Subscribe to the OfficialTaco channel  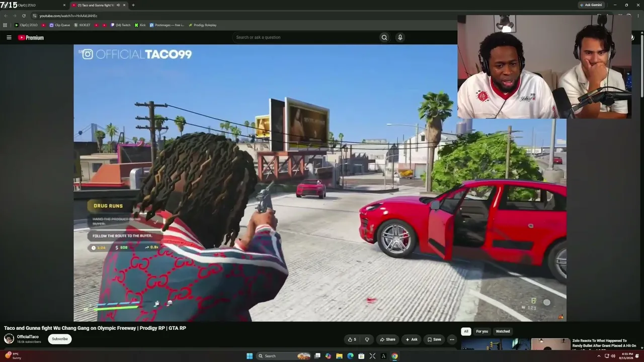point(60,339)
